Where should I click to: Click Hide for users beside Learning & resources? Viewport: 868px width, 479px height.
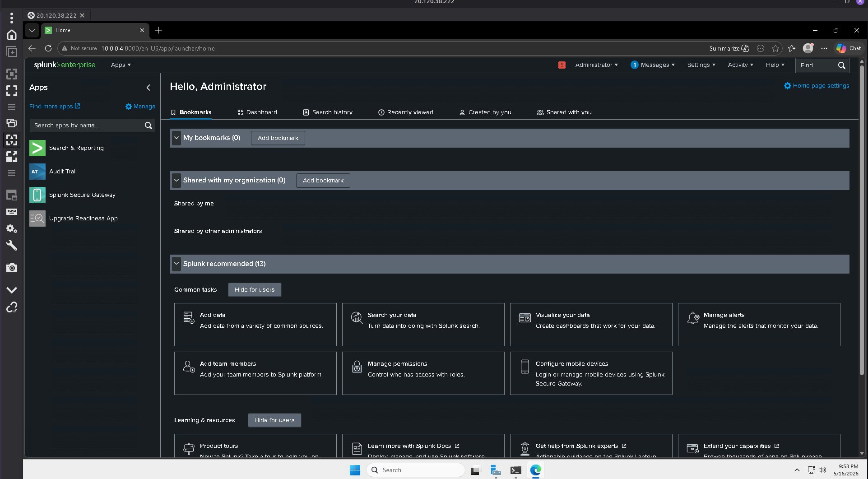click(274, 420)
